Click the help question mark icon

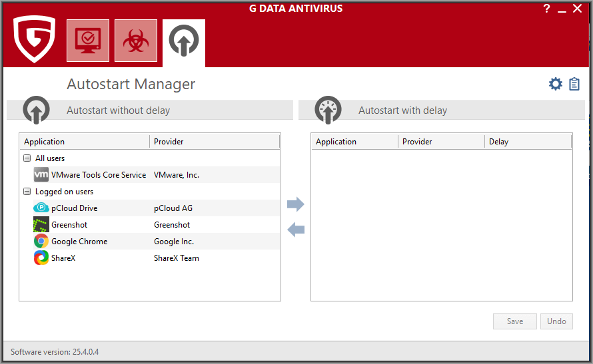(546, 8)
